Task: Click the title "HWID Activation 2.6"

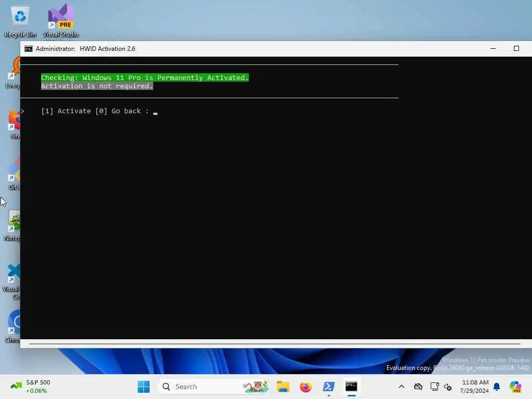Action: tap(108, 49)
